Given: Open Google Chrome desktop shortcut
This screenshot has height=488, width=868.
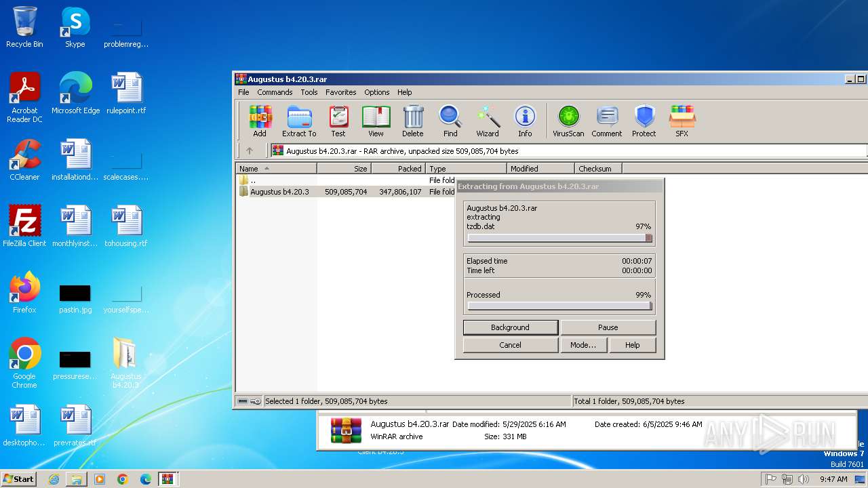Looking at the screenshot, I should 24,363.
